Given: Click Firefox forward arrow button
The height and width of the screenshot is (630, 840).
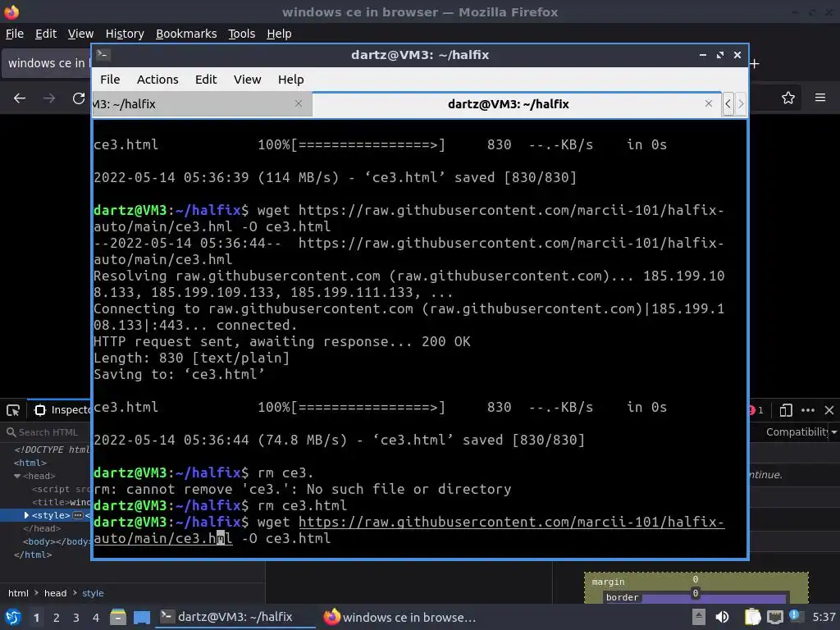Looking at the screenshot, I should [49, 98].
